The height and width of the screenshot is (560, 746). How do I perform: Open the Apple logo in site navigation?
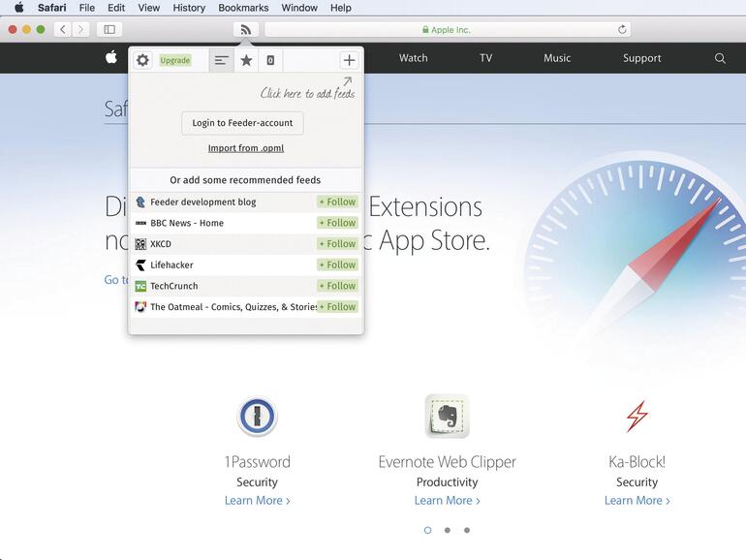pos(111,57)
